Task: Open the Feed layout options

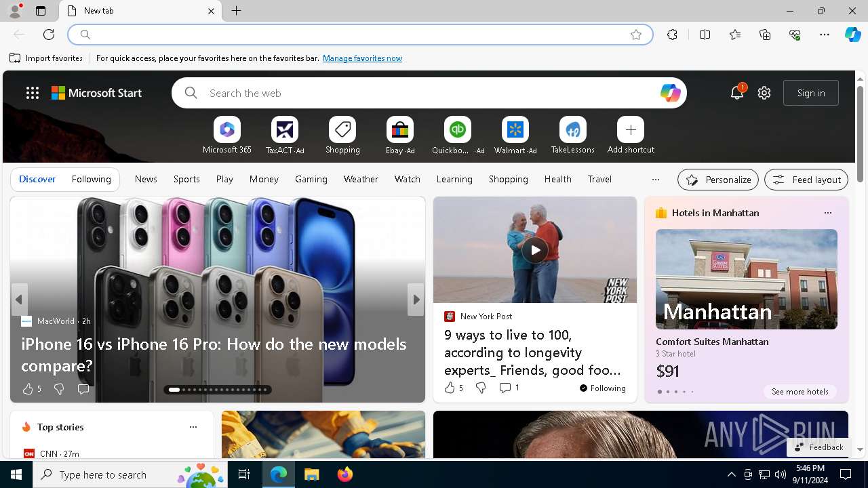Action: tap(806, 180)
